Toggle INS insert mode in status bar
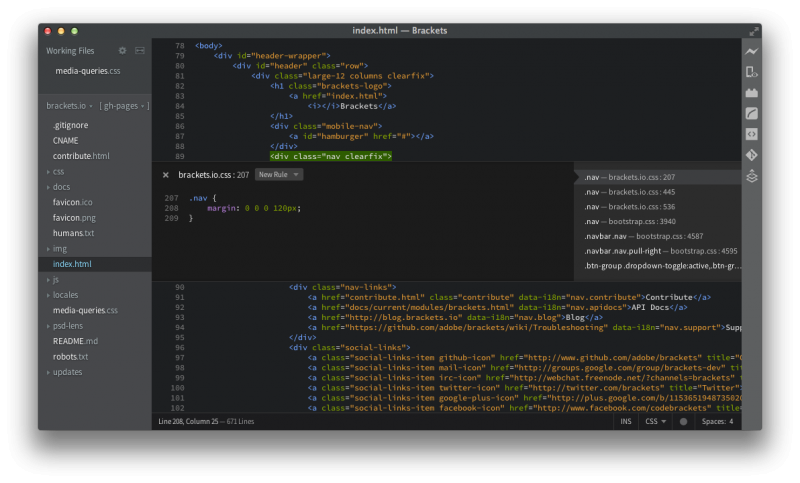 point(626,421)
